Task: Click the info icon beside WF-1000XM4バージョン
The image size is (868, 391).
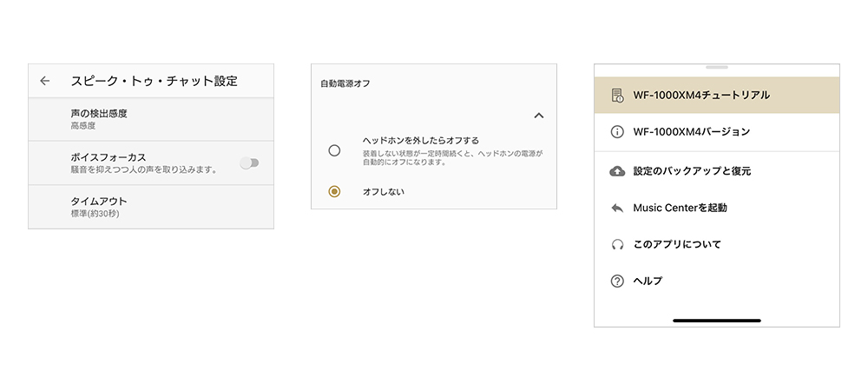Action: [x=617, y=132]
